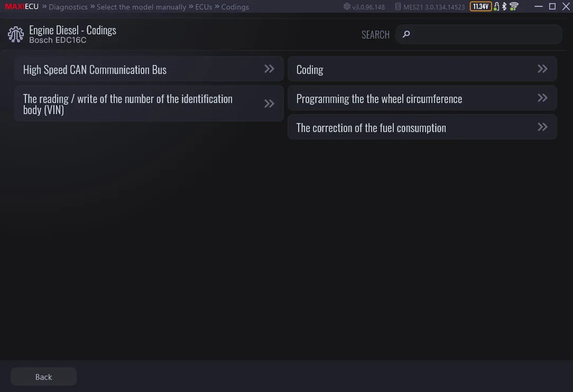Select the High Speed CAN Communication Bus tile
This screenshot has height=392, width=573.
coord(132,69)
